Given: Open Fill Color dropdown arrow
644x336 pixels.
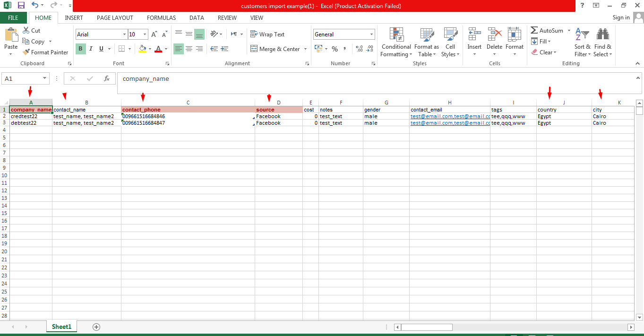Looking at the screenshot, I should [150, 49].
